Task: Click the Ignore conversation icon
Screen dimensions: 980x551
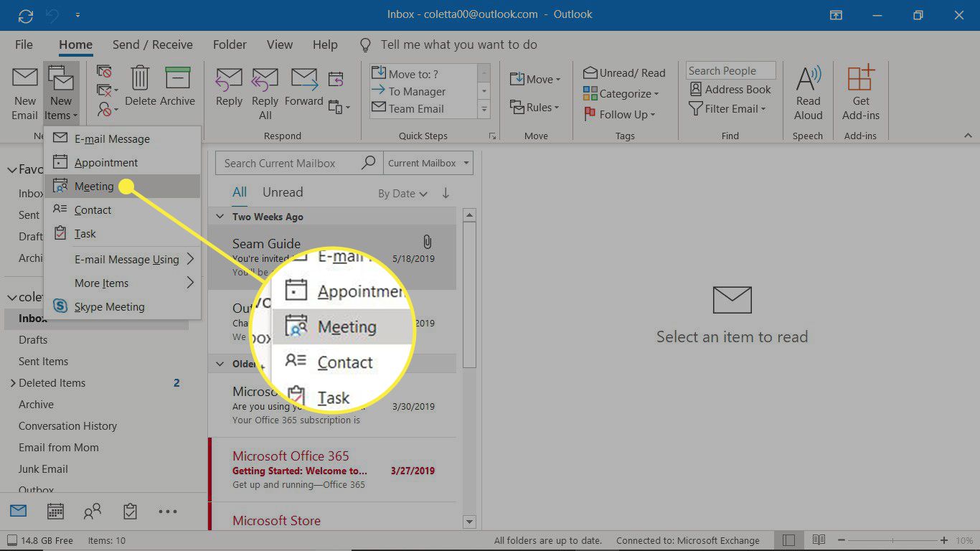Action: point(105,72)
